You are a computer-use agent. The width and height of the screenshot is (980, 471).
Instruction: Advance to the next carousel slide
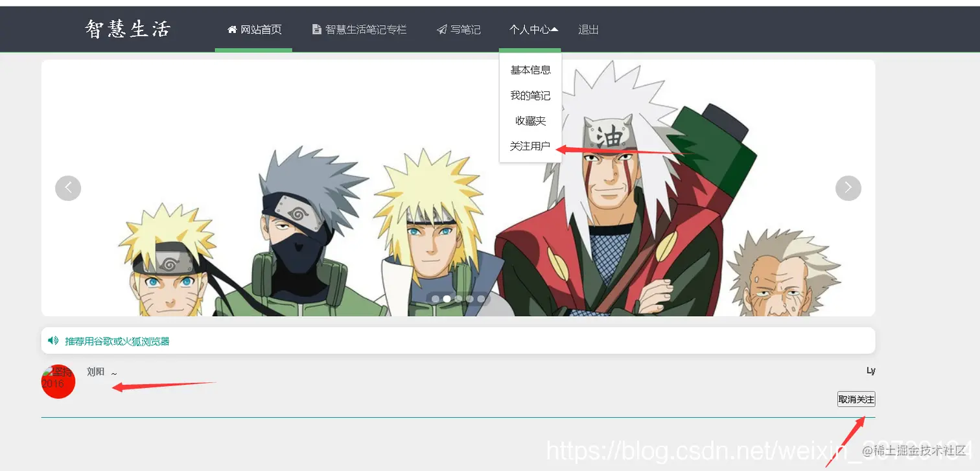848,188
